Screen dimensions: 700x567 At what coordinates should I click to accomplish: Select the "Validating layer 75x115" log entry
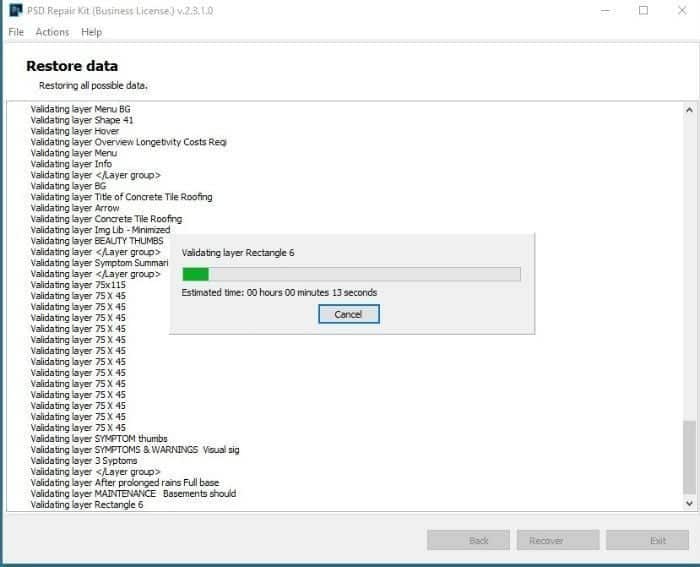tap(78, 285)
